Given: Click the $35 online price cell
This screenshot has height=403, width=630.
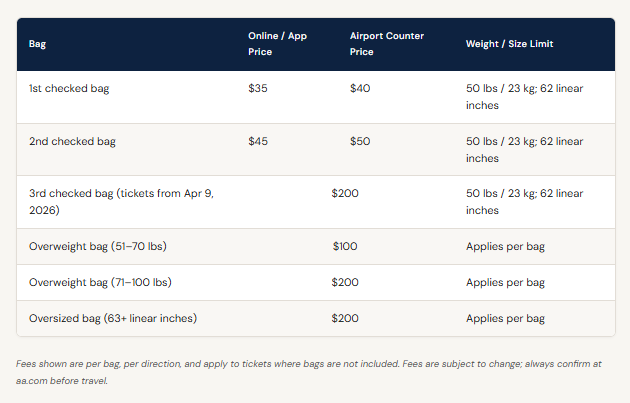Looking at the screenshot, I should click(x=258, y=88).
